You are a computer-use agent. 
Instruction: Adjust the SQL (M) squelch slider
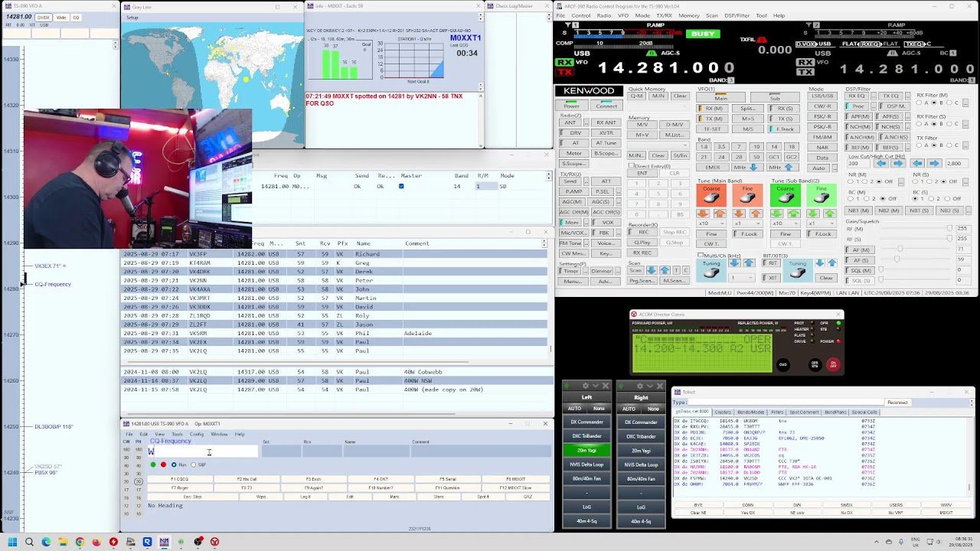click(881, 269)
